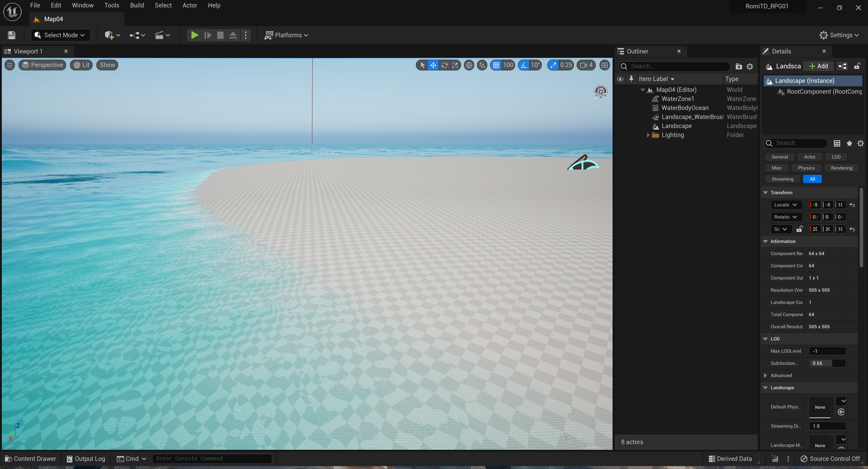Image resolution: width=868 pixels, height=469 pixels.
Task: Toggle grid snapping on or off
Action: point(496,65)
